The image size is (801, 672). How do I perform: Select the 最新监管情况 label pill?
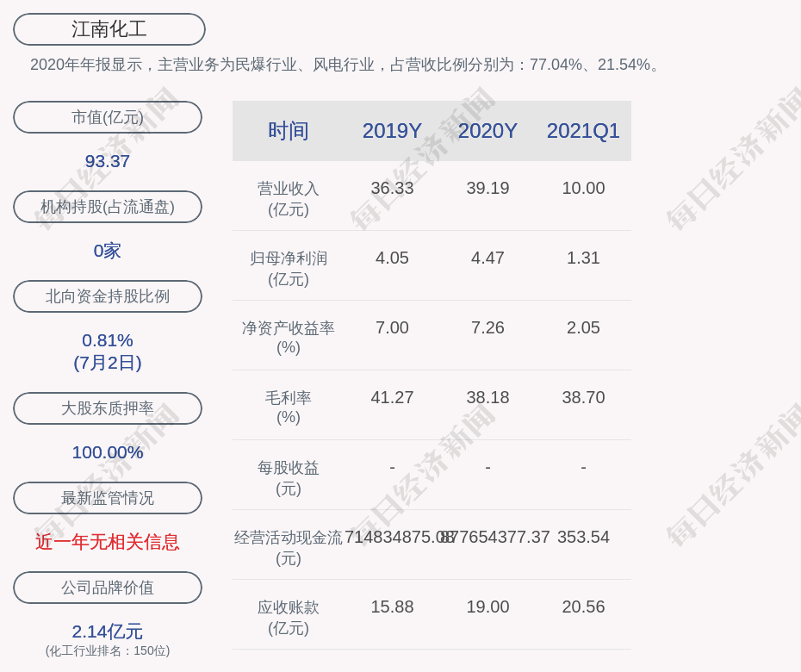point(108,498)
